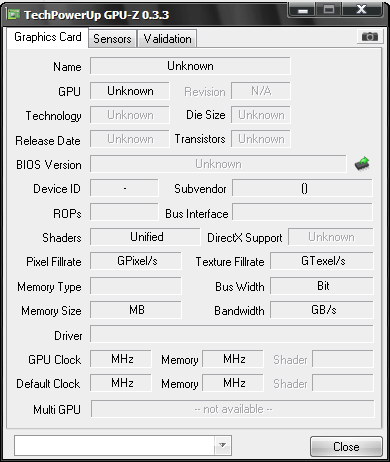Click the Device ID field

pyautogui.click(x=124, y=188)
